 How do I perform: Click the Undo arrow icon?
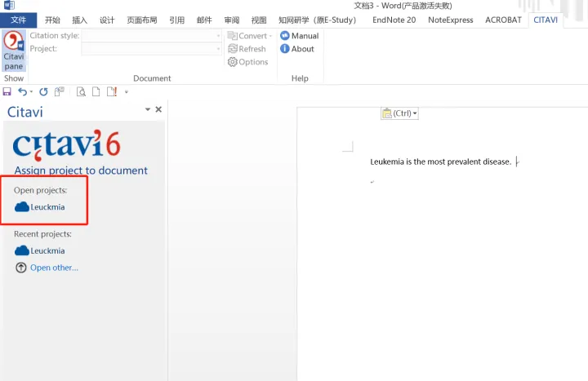[23, 92]
